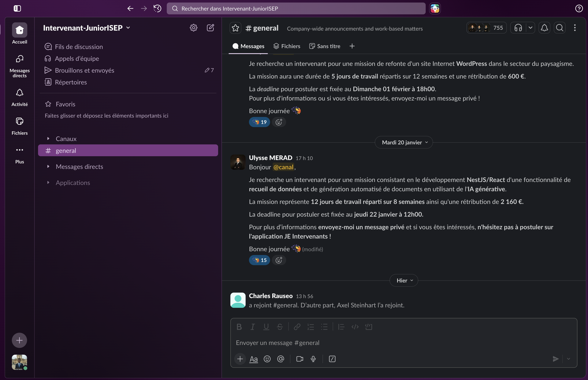The image size is (588, 380).
Task: Switch to the Fichiers tab
Action: pos(287,46)
